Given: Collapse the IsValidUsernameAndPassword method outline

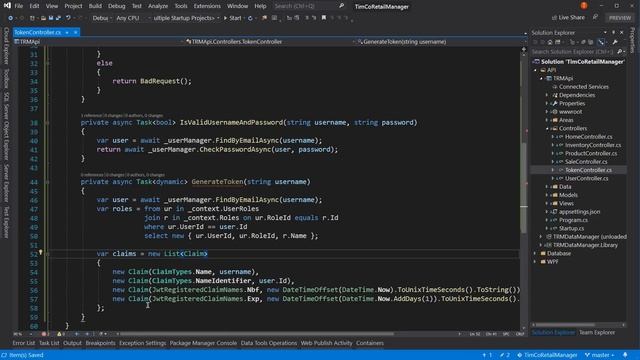Looking at the screenshot, I should pyautogui.click(x=47, y=123).
